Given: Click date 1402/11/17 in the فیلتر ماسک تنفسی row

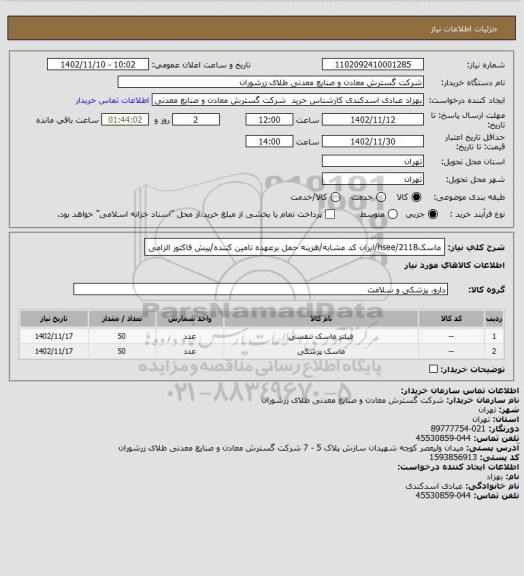Looking at the screenshot, I should 54,336.
